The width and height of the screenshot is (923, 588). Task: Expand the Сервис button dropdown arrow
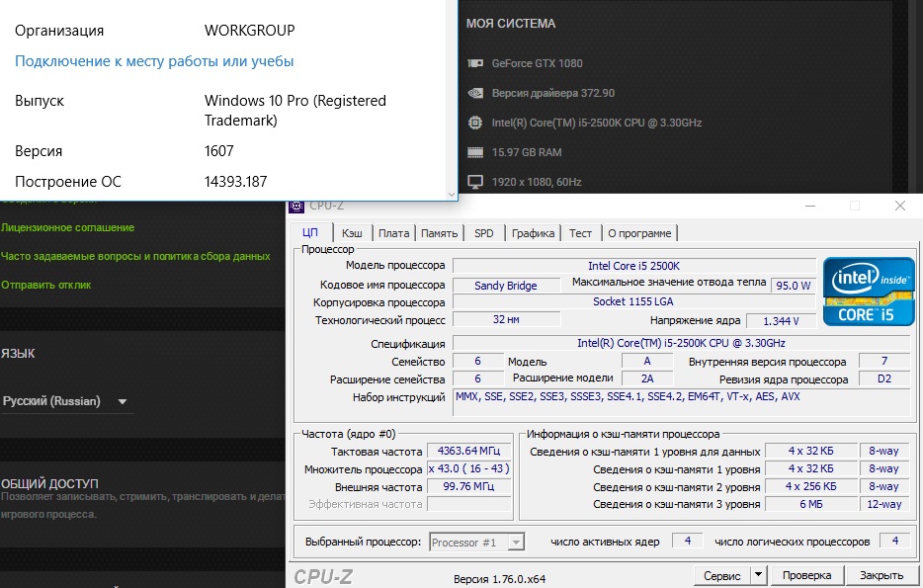coord(758,574)
